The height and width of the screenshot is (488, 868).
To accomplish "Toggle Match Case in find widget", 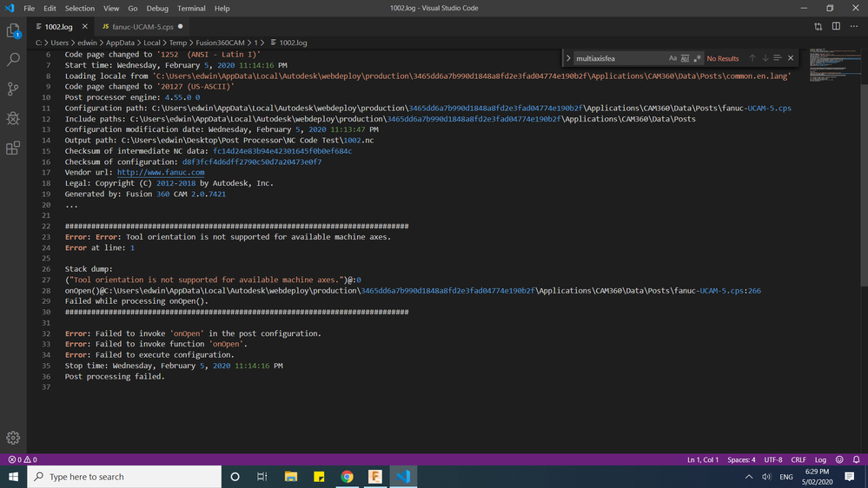I will click(x=673, y=58).
